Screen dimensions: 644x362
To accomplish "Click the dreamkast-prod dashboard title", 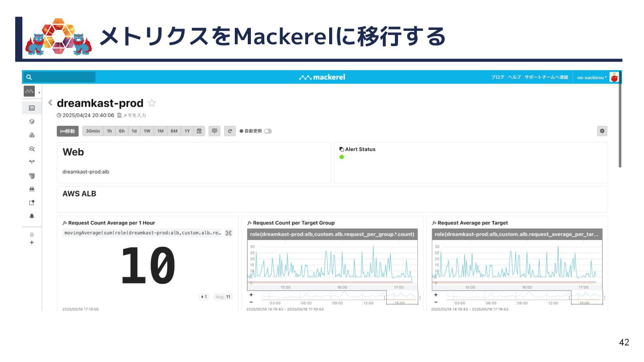I will pyautogui.click(x=100, y=103).
